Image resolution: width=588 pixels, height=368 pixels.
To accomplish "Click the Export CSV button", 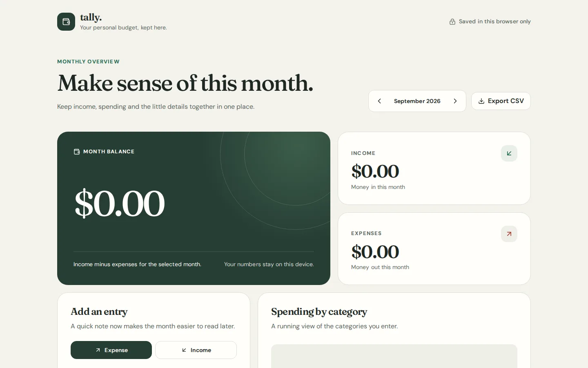I will tap(501, 101).
